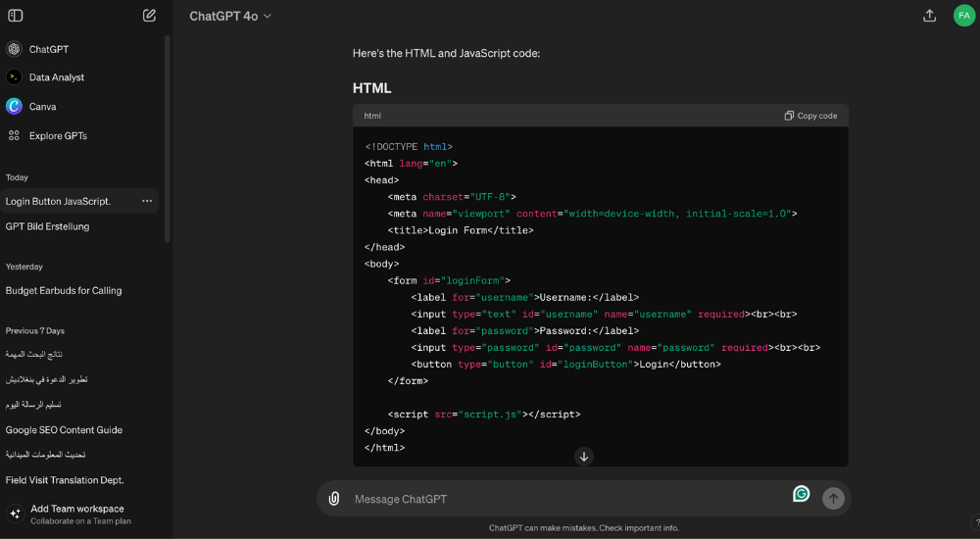Click the button id="loginButton" code line
The image size is (980, 539).
pos(565,365)
